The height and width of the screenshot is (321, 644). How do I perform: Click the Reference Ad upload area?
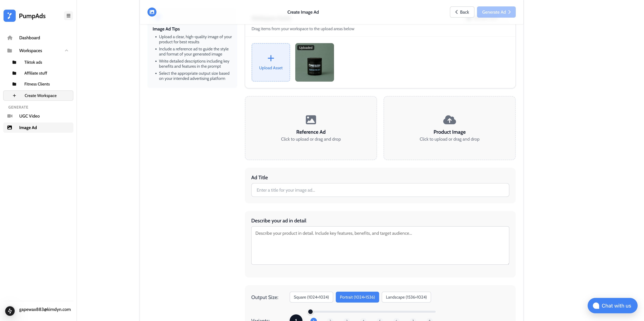point(311,128)
